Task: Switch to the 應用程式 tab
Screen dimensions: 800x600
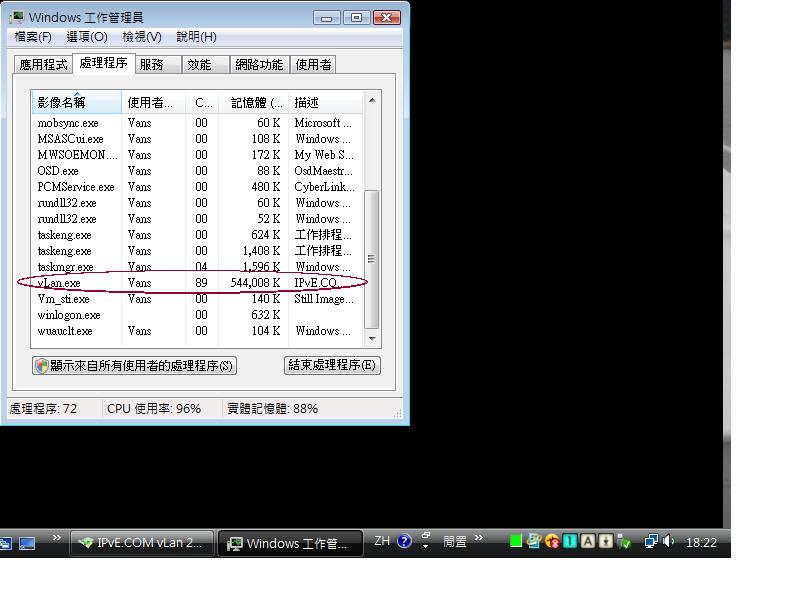Action: (x=43, y=65)
